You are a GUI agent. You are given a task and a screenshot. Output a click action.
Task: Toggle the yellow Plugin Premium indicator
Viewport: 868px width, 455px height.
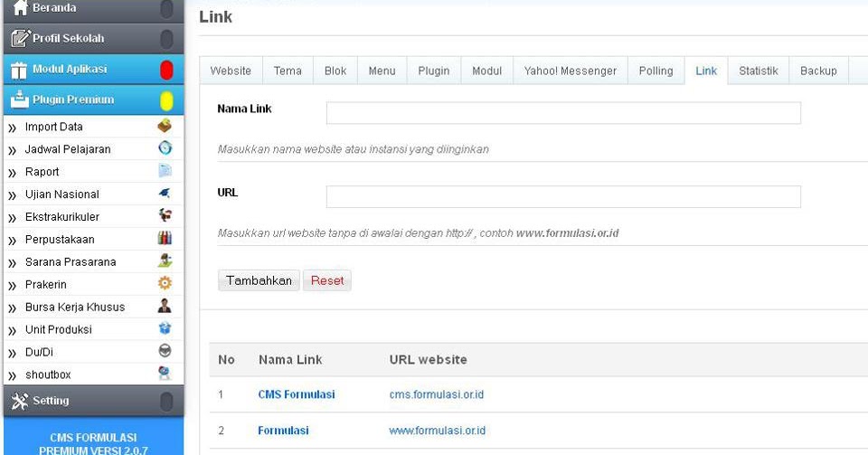(x=166, y=100)
